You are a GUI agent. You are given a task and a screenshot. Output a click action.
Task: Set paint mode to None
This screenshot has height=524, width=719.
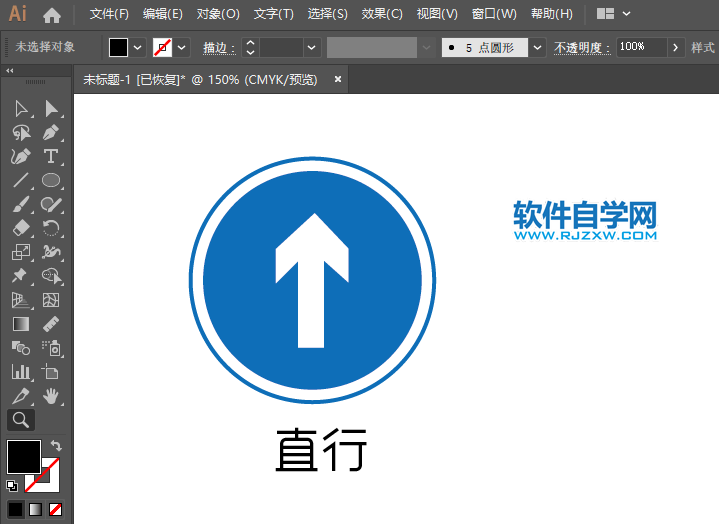tap(56, 509)
